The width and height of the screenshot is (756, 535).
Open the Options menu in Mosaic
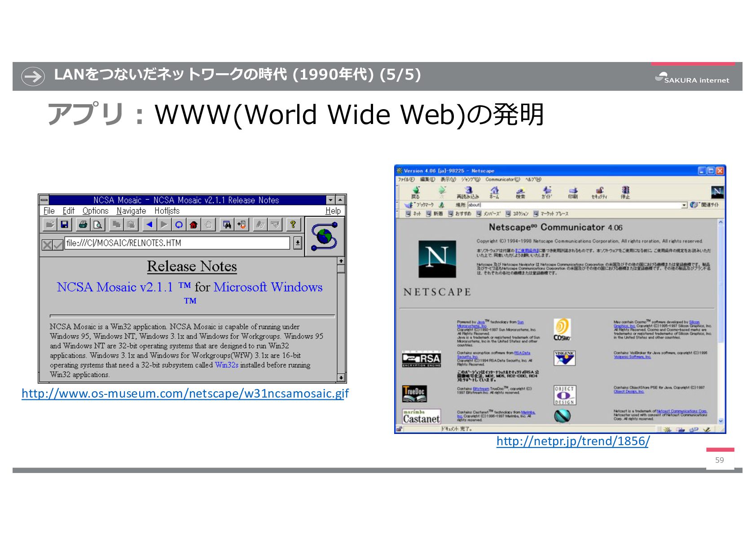tap(95, 211)
